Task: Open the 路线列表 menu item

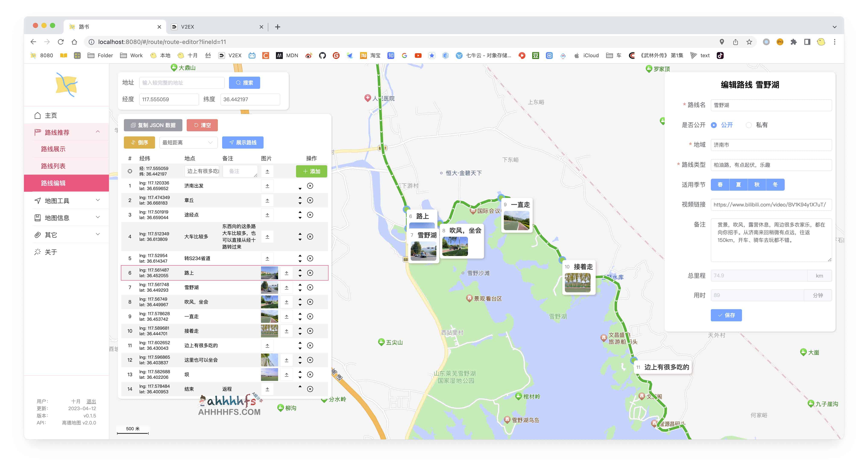Action: pos(53,166)
